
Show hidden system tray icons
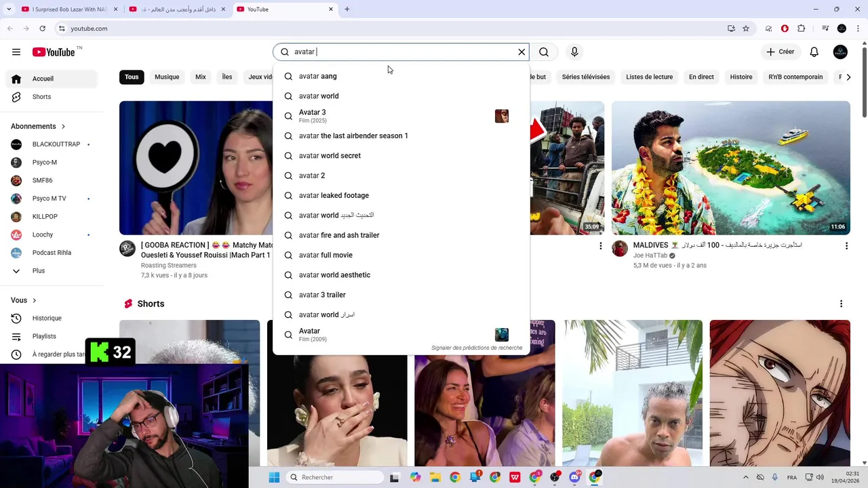tap(746, 477)
